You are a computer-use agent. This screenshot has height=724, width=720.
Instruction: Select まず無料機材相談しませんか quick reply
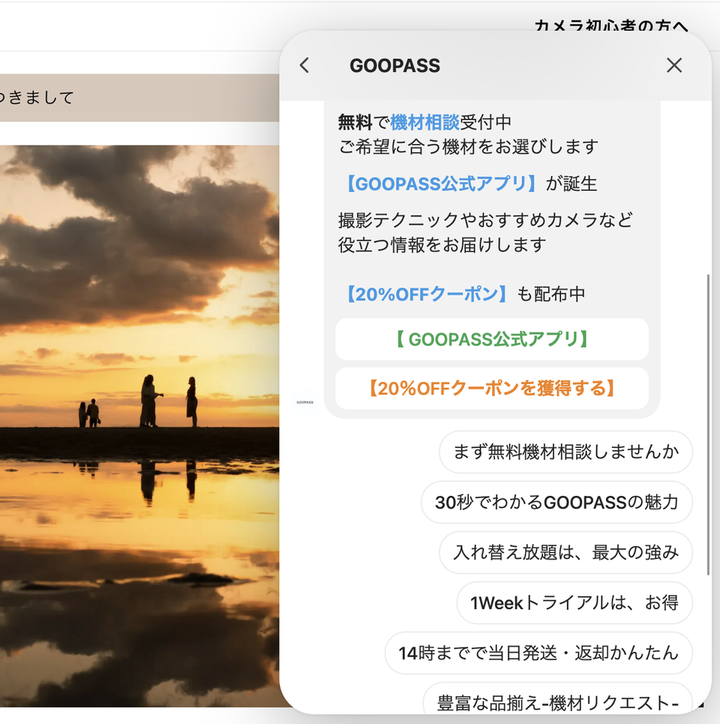point(566,452)
